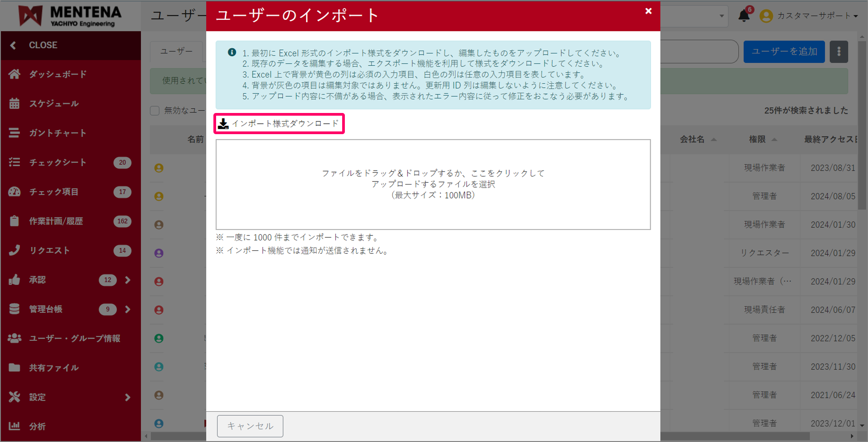Open the kebab menu beside ユーザーを追加

click(x=839, y=51)
